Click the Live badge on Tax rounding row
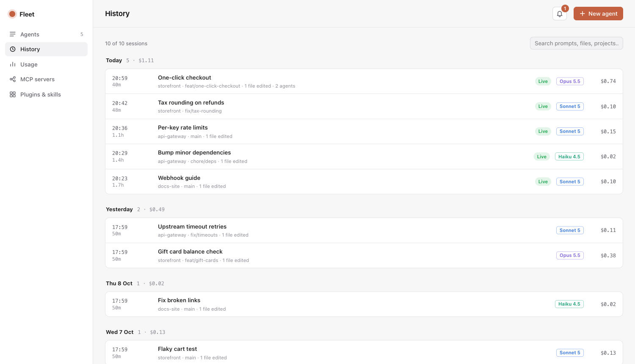The width and height of the screenshot is (635, 364). click(543, 106)
